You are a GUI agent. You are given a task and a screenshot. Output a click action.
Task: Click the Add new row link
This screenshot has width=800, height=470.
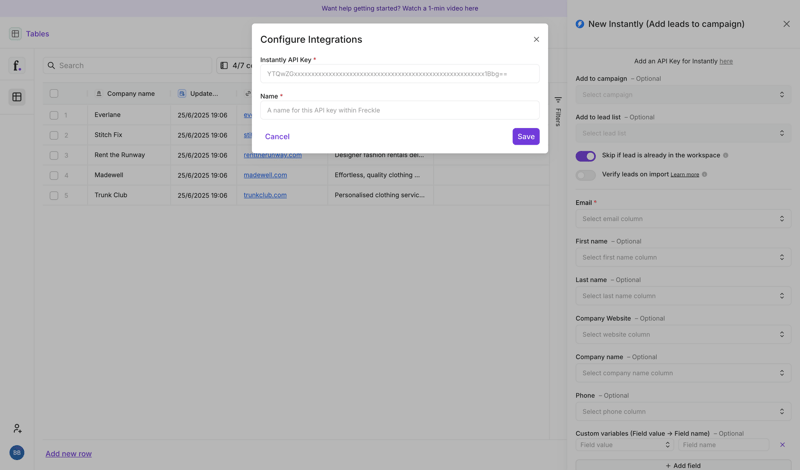pyautogui.click(x=68, y=454)
